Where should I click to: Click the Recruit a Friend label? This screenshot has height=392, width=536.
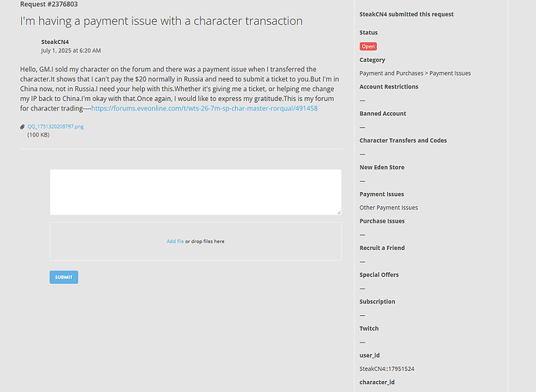coord(382,248)
